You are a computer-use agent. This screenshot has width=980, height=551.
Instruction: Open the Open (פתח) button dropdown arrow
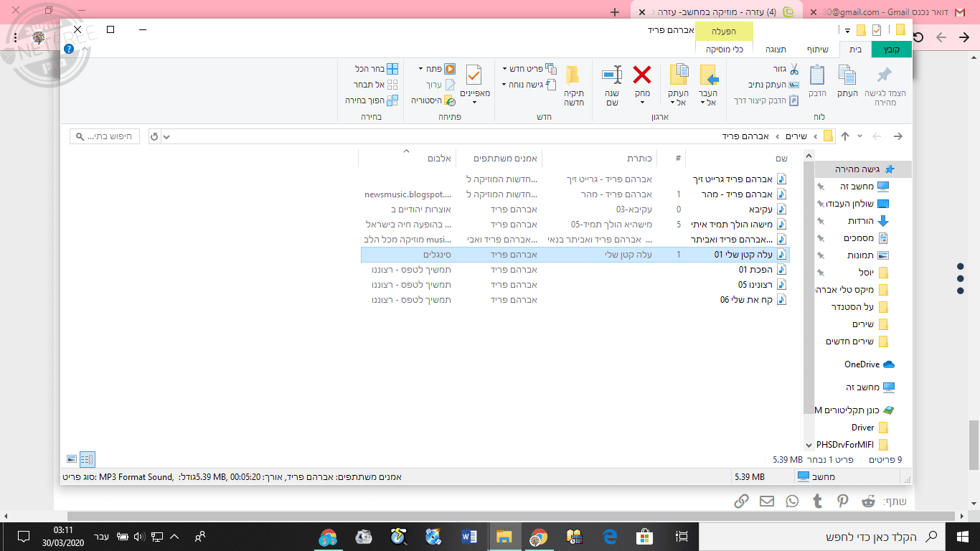(x=420, y=69)
